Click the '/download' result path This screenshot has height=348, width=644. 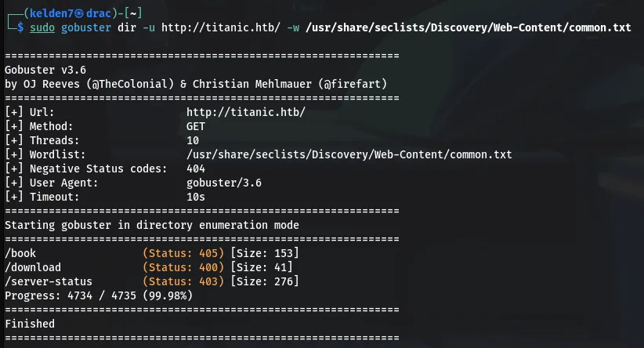pyautogui.click(x=33, y=267)
